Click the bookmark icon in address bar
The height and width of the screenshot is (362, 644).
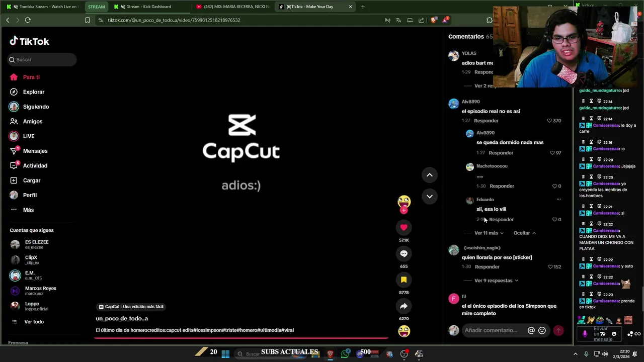[88, 20]
